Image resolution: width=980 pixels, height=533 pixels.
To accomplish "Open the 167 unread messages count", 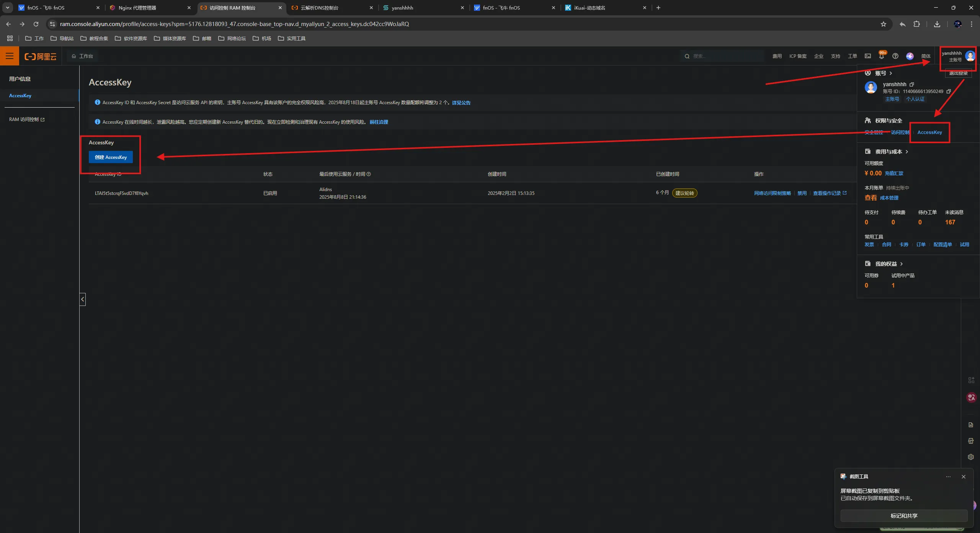I will coord(950,222).
